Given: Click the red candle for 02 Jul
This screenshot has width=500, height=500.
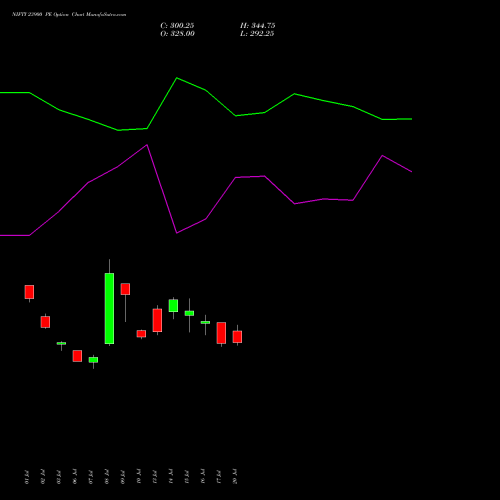Looking at the screenshot, I should (x=45, y=322).
